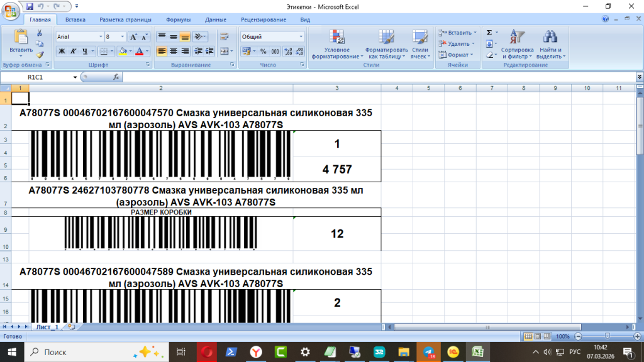The image size is (644, 362).
Task: Apply yellow fill color bucket
Action: [123, 52]
